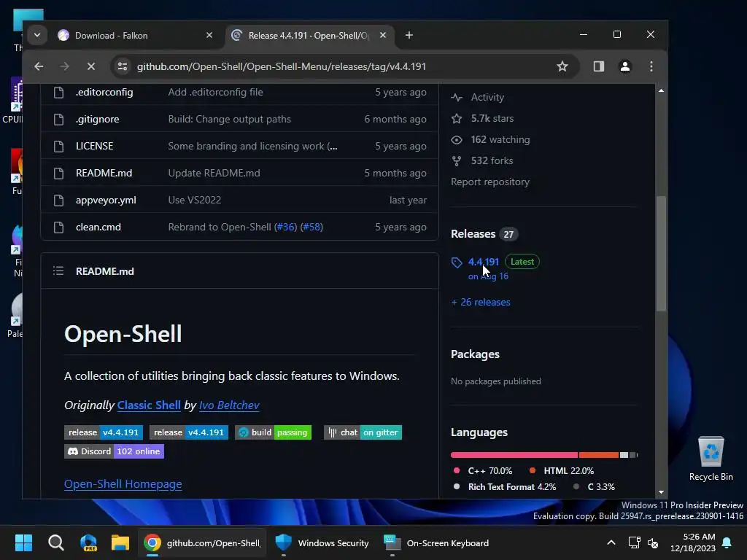This screenshot has width=747, height=560.
Task: Show the + 26 releases list
Action: pyautogui.click(x=481, y=303)
